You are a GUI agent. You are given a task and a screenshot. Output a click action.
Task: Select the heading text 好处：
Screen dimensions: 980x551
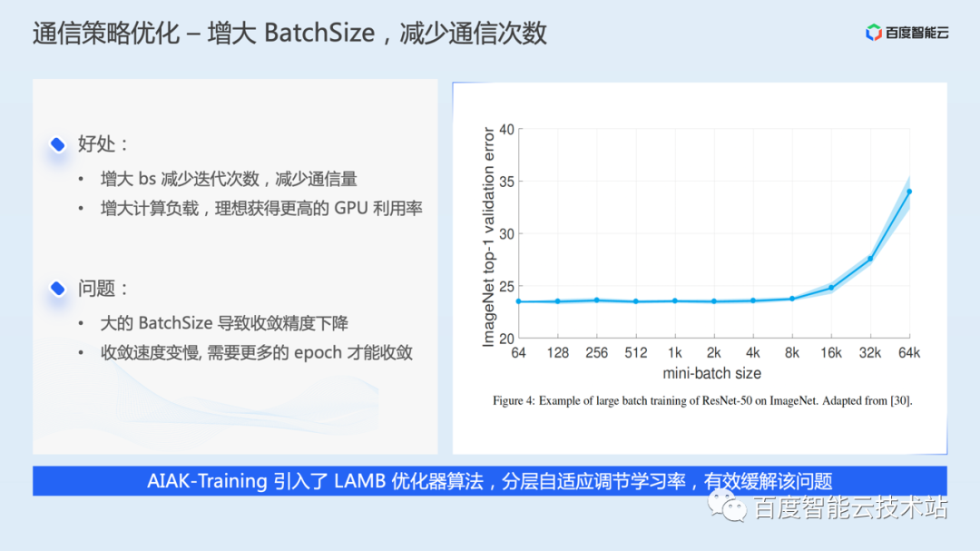click(103, 143)
